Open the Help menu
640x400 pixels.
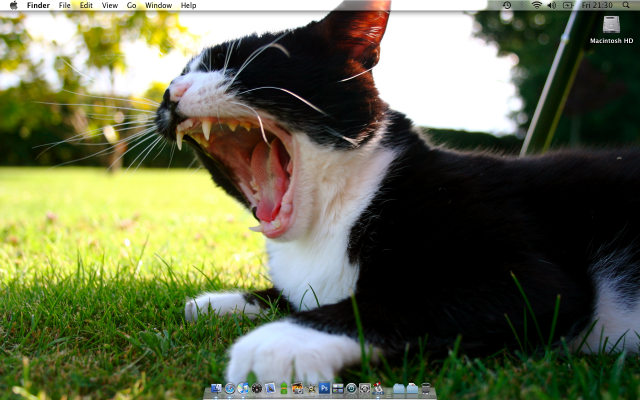point(189,5)
